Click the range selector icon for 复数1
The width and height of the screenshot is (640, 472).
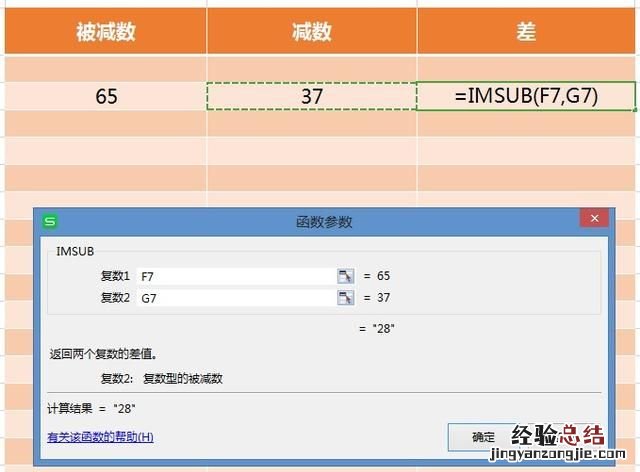coord(346,275)
